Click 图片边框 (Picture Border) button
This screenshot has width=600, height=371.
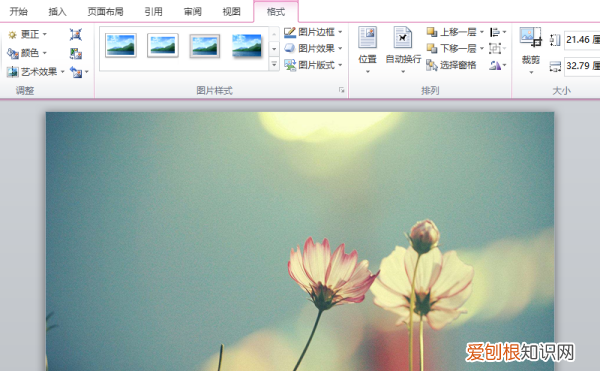click(313, 32)
